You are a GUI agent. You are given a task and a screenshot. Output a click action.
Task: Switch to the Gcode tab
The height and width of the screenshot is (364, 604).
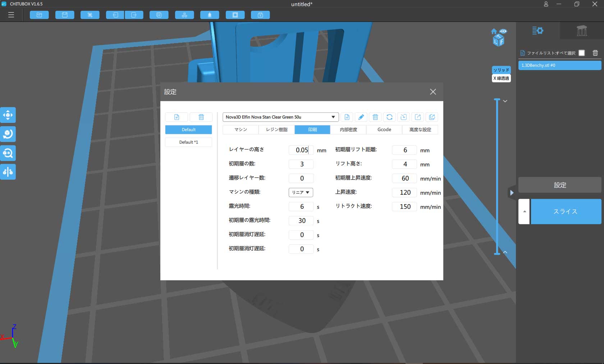[x=384, y=130]
